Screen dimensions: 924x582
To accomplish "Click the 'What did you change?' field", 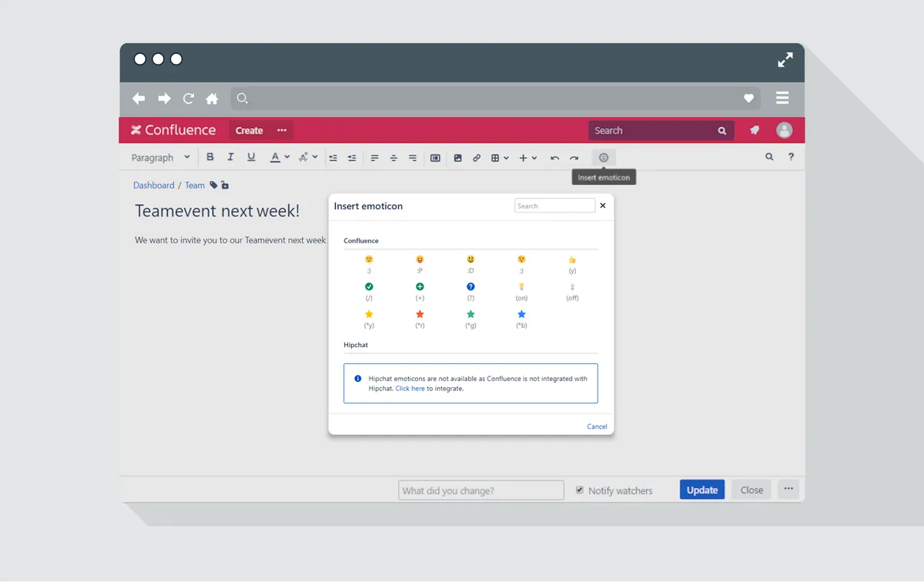I will point(481,490).
